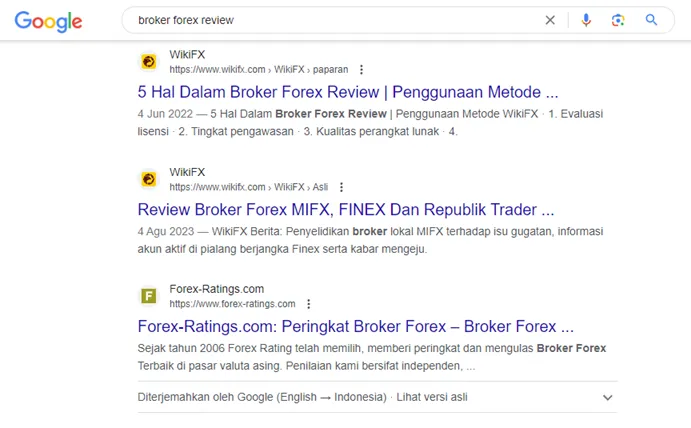Click URL 'wikifx.com › WikiFX › paparan'
Viewport: 691px width, 428px height.
tap(259, 70)
